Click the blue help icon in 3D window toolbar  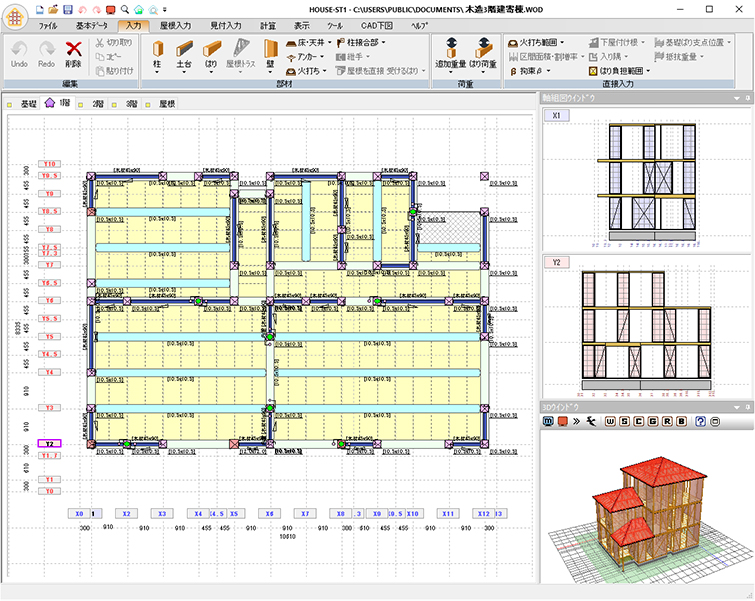point(701,423)
